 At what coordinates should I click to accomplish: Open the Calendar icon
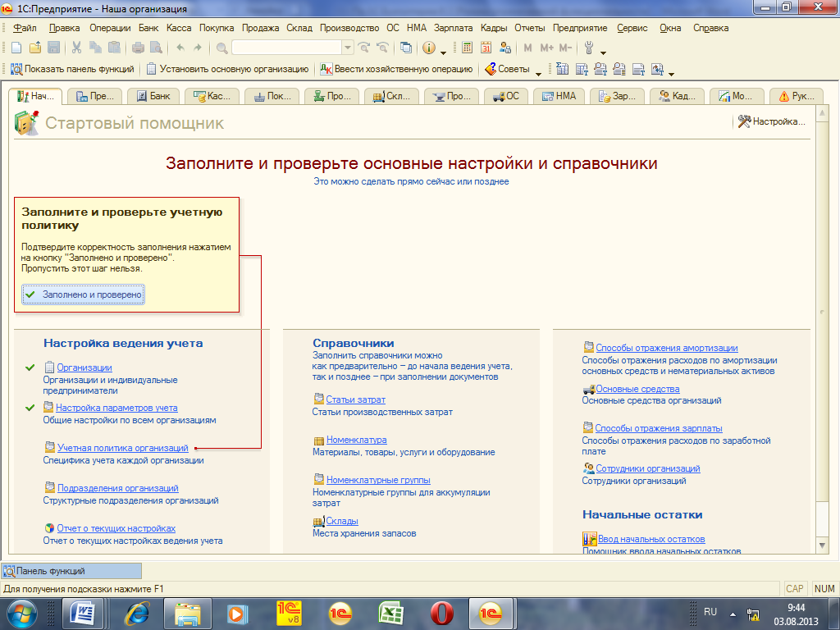[x=486, y=48]
